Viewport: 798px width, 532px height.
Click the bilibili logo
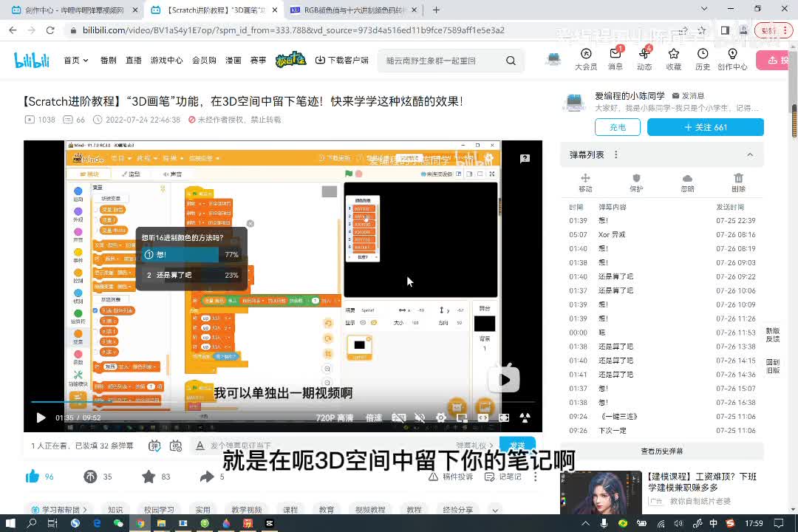click(32, 60)
